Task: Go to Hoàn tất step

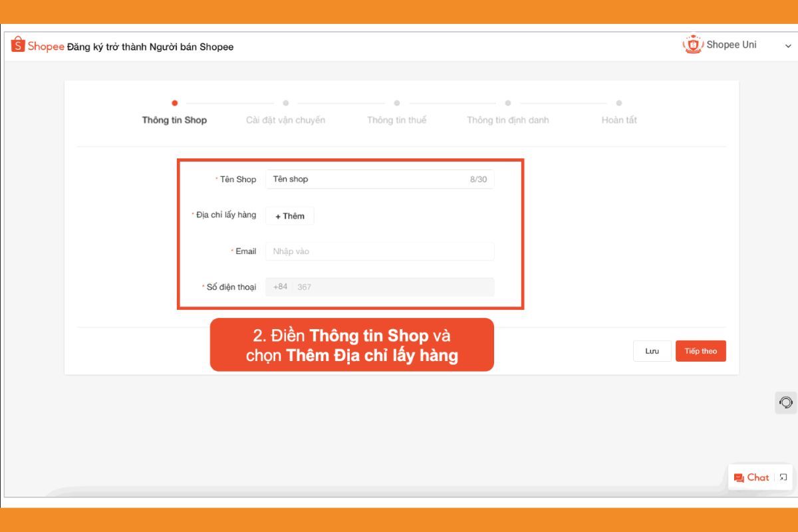Action: pos(619,120)
